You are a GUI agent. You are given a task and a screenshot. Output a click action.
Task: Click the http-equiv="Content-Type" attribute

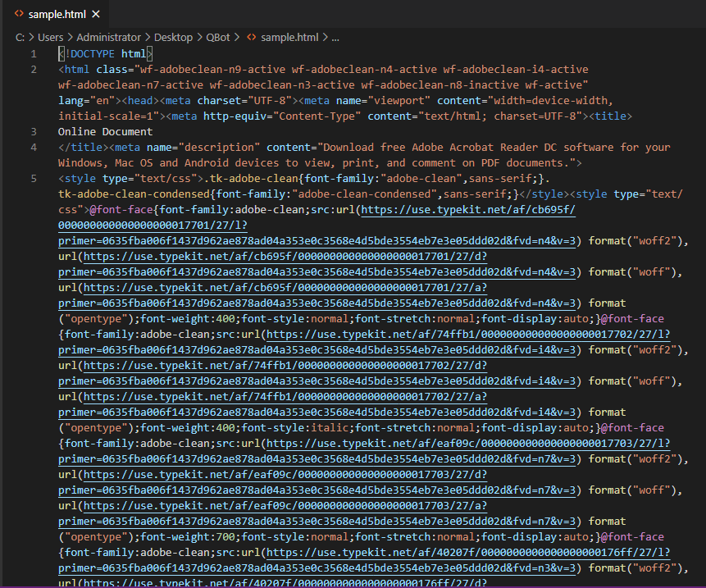pos(282,116)
